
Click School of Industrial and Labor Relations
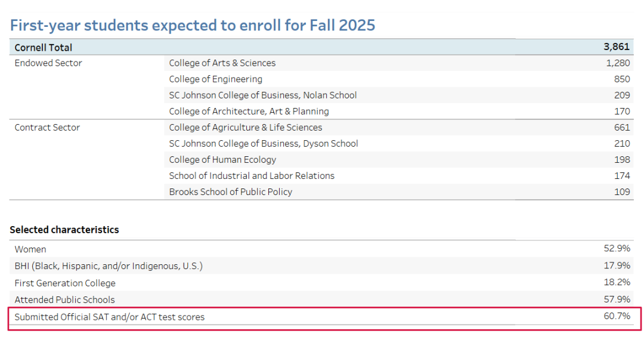pyautogui.click(x=251, y=176)
